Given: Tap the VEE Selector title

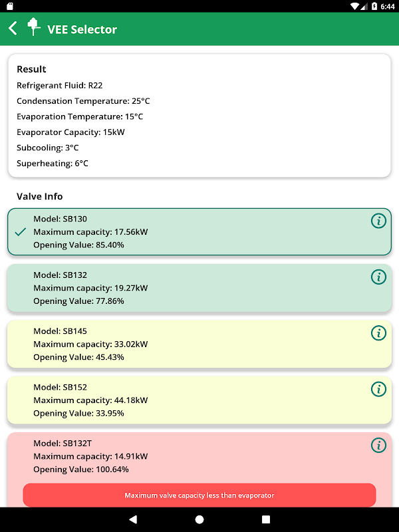Looking at the screenshot, I should pos(82,29).
